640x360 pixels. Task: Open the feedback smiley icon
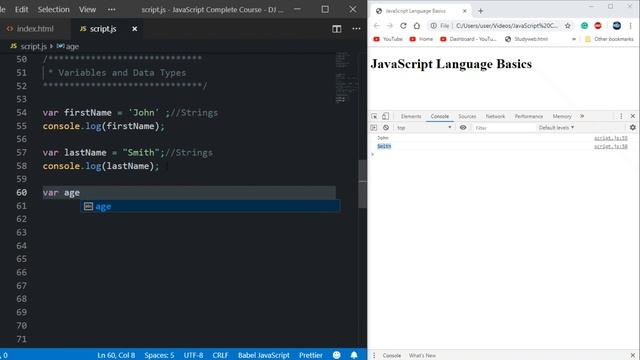point(336,355)
